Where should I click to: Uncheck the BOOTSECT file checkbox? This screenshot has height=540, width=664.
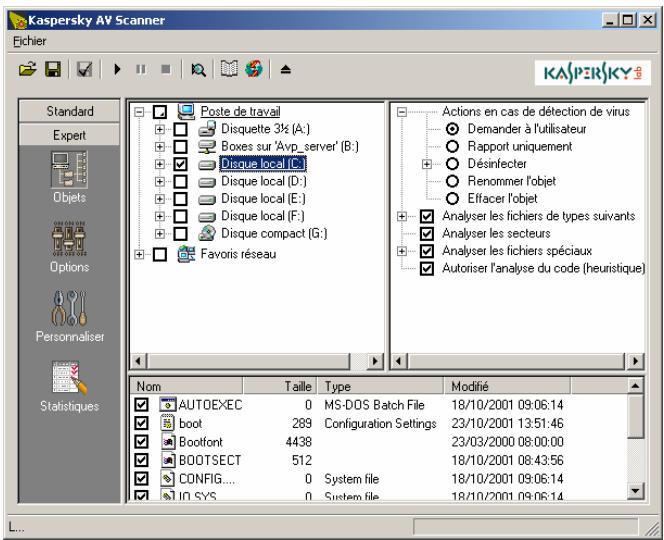(141, 460)
